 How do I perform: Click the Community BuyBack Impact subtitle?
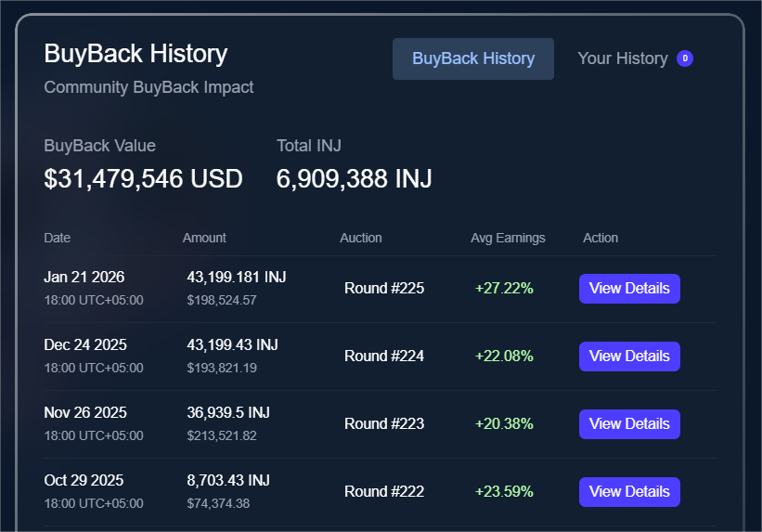pyautogui.click(x=149, y=87)
